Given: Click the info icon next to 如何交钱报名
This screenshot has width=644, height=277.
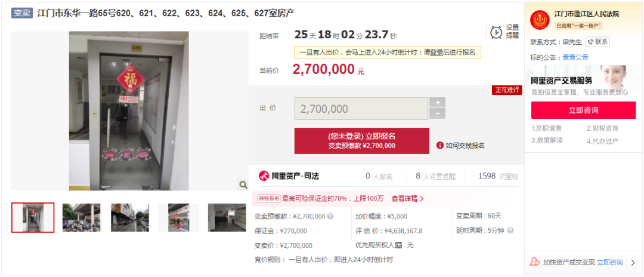Looking at the screenshot, I should point(440,146).
